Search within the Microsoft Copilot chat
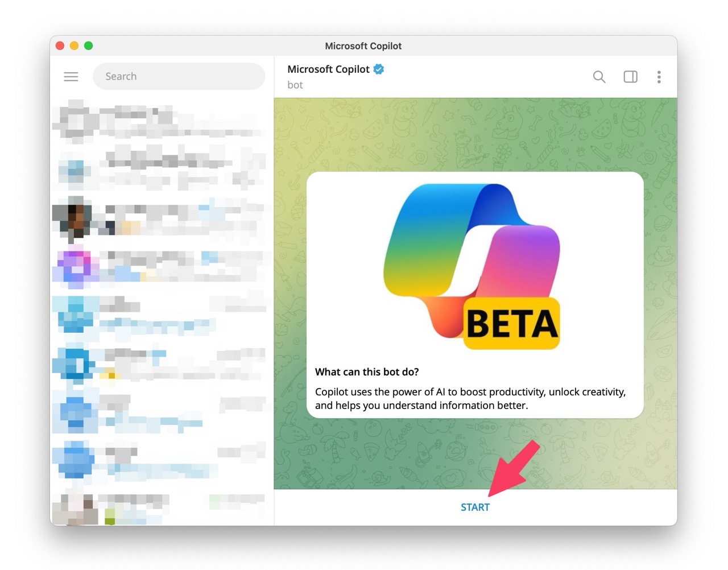This screenshot has width=728, height=570. click(599, 76)
